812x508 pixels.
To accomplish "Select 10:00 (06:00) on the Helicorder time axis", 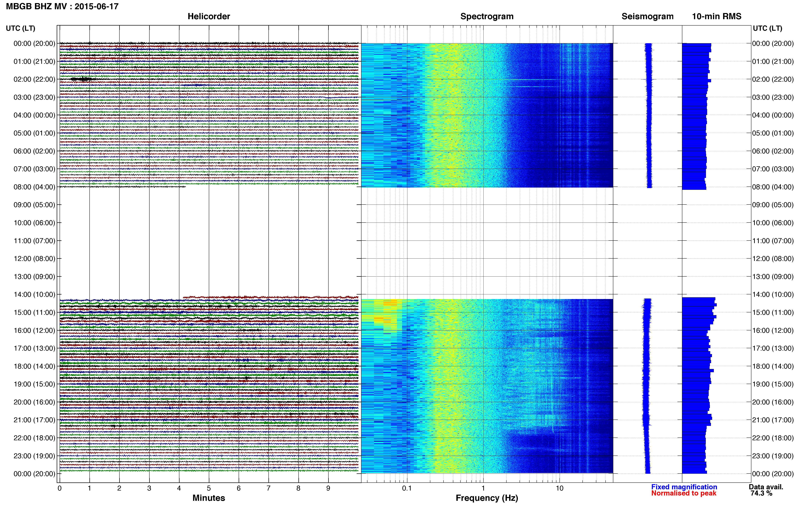I will (34, 223).
